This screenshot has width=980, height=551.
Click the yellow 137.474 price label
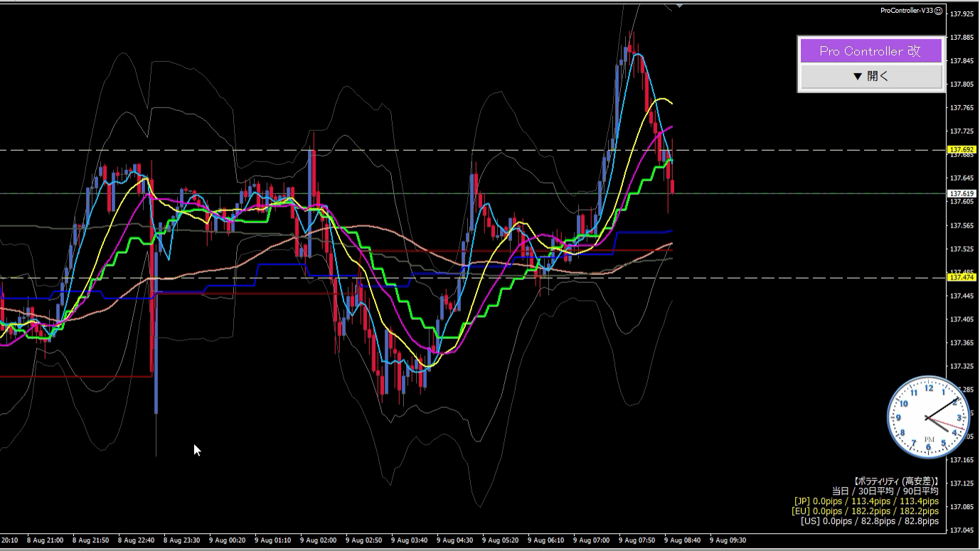(962, 277)
